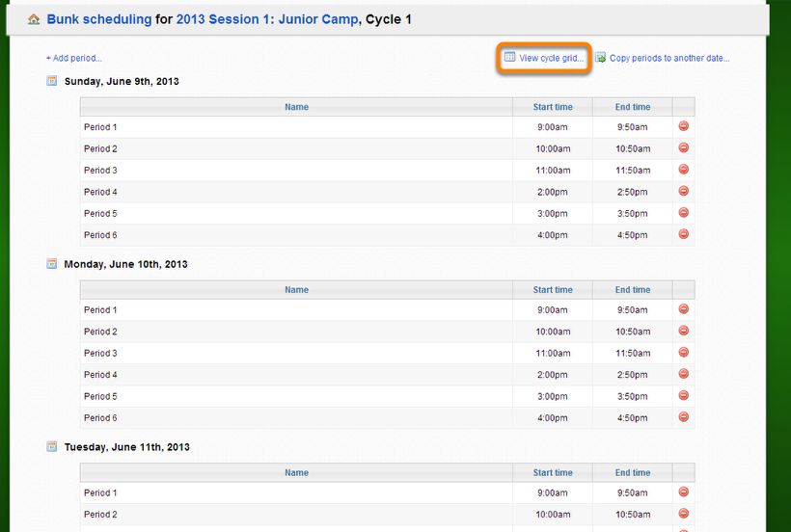Screen dimensions: 791x532
Task: Remove Period 2 on Monday, June 10th
Action: [683, 331]
